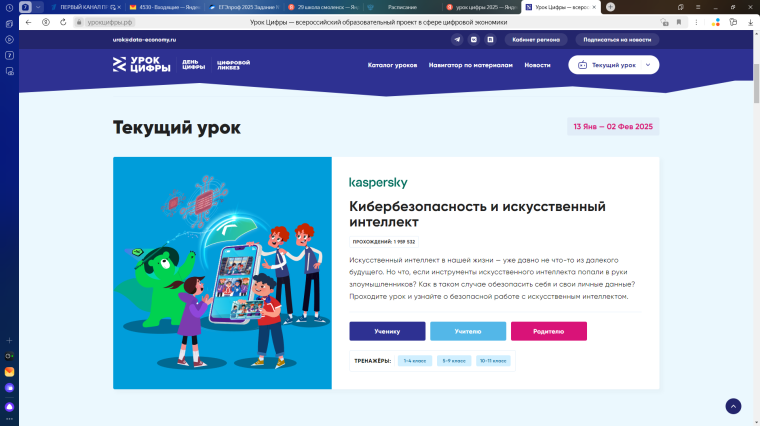Click the урокцифры.рф address field
Image resolution: width=760 pixels, height=426 pixels.
coord(110,22)
